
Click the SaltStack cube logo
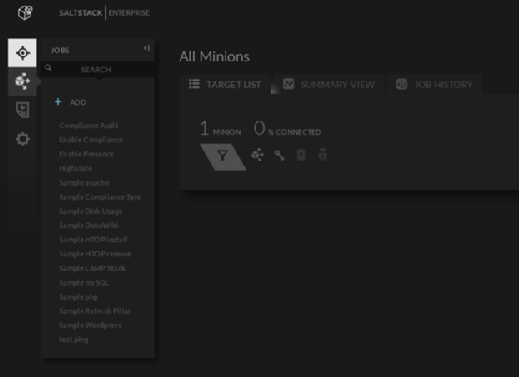coord(25,13)
